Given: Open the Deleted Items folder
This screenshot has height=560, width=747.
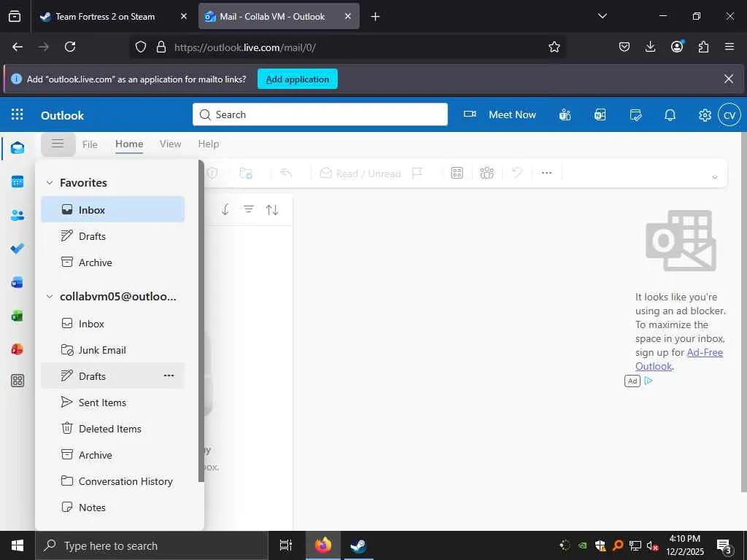Looking at the screenshot, I should pyautogui.click(x=112, y=429).
